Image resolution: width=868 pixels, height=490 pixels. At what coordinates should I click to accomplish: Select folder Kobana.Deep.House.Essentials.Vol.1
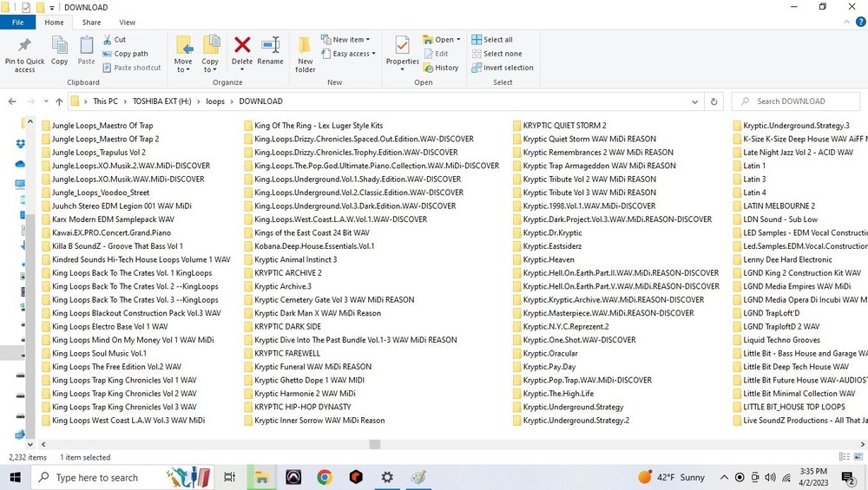[309, 246]
